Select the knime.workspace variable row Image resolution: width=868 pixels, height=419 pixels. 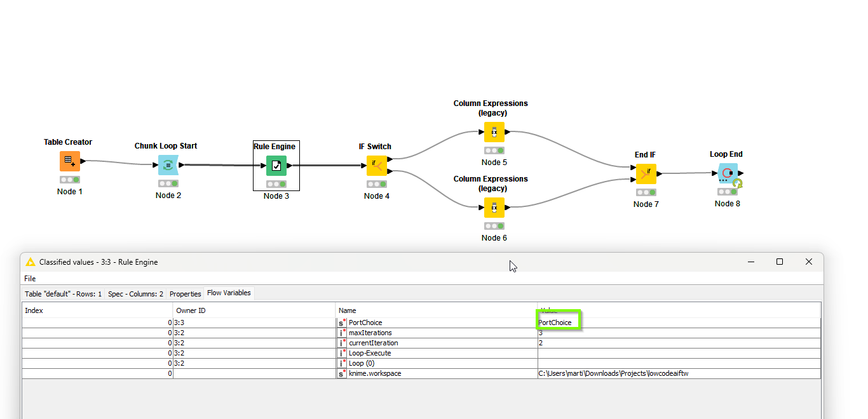375,373
